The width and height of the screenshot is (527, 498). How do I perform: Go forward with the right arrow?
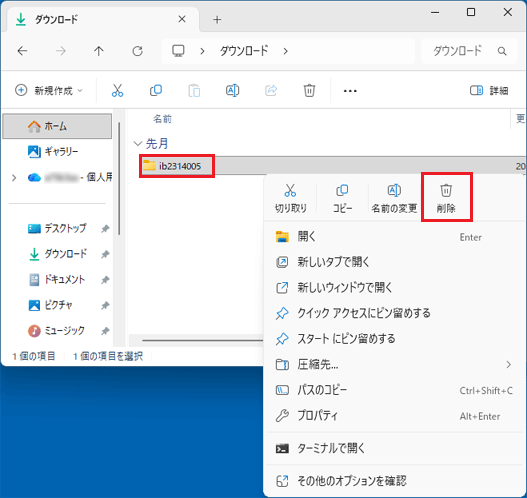click(61, 51)
